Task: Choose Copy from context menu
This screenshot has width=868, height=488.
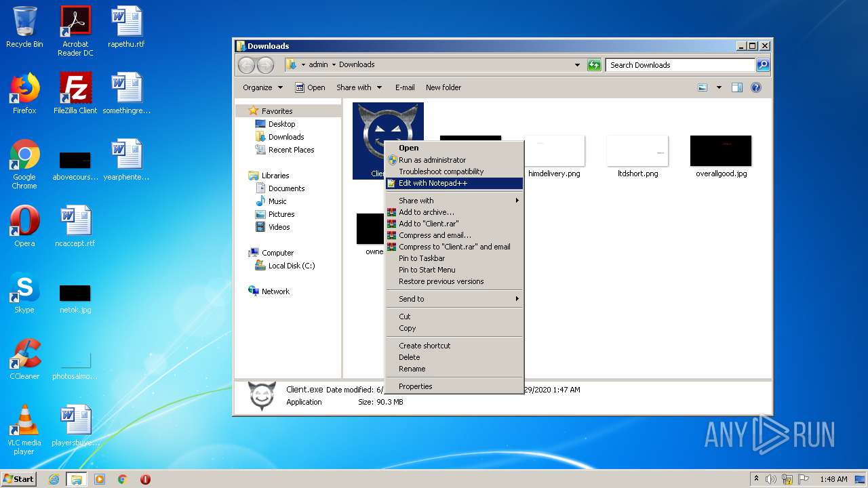Action: point(454,328)
